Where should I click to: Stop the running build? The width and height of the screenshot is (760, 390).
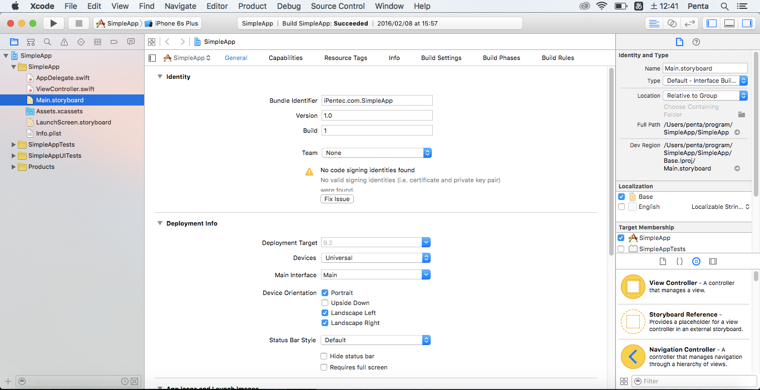(79, 23)
